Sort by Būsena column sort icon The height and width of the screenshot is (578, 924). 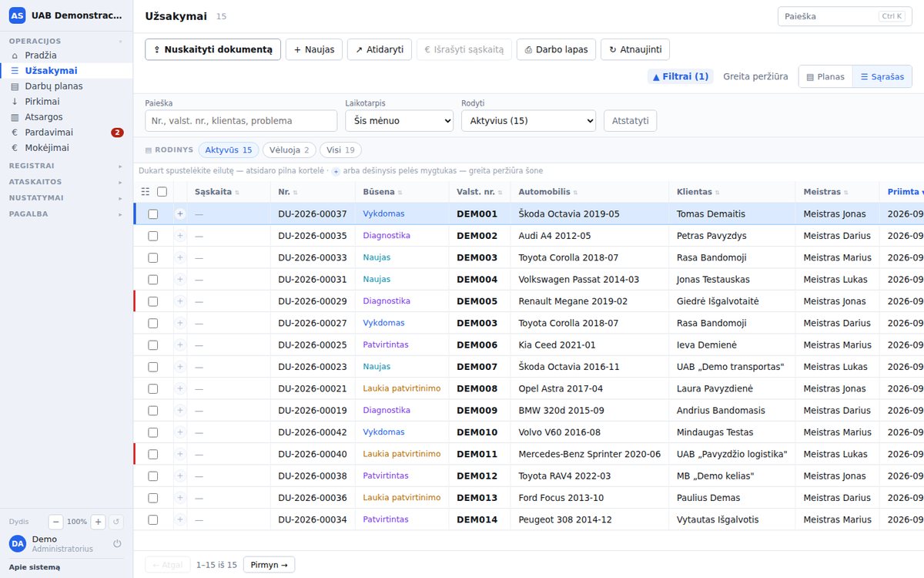coord(400,192)
